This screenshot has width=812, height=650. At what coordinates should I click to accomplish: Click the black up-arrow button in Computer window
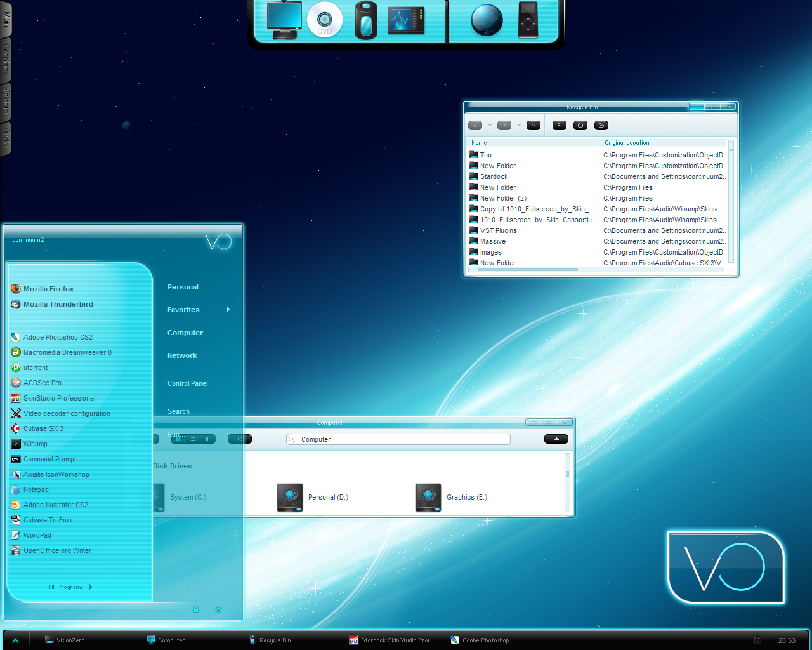point(556,439)
